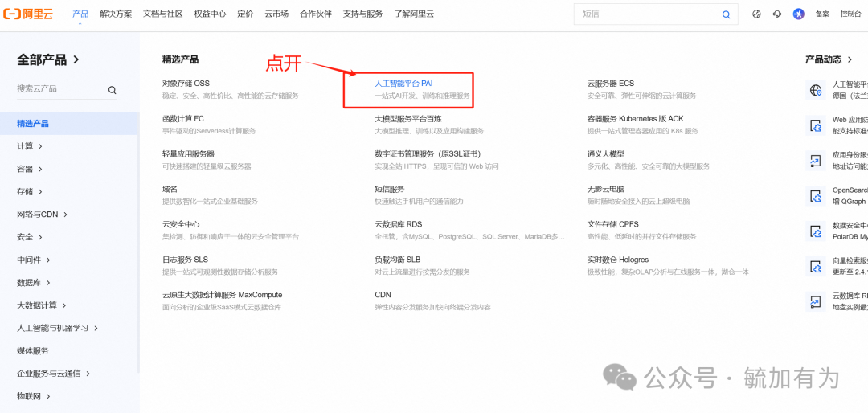Open 轻量应用服务器 product
Screen dimensions: 868x413
click(x=188, y=154)
